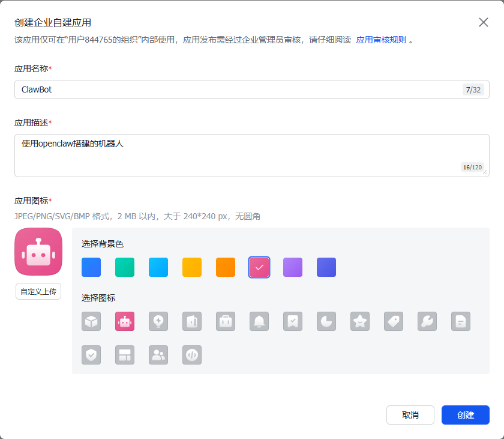Image resolution: width=504 pixels, height=439 pixels.
Task: Select the star app icon
Action: click(x=360, y=321)
